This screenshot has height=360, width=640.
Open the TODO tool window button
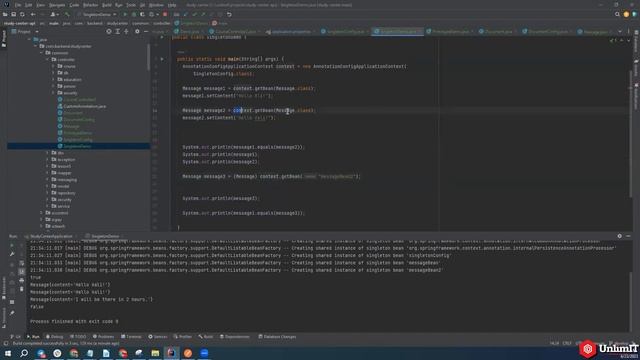[78, 337]
